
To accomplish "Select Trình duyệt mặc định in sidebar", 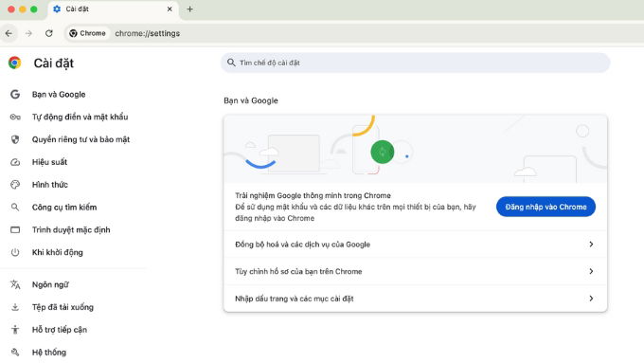I will (71, 229).
